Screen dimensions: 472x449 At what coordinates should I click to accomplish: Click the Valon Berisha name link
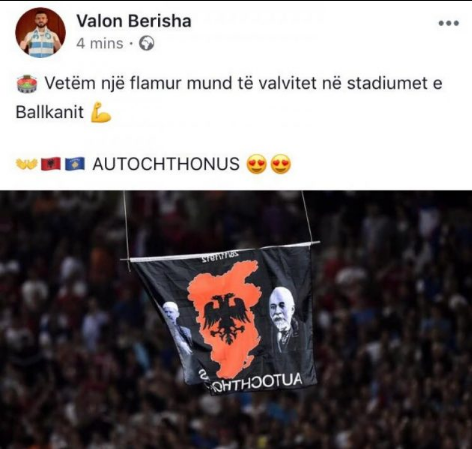[x=134, y=21]
